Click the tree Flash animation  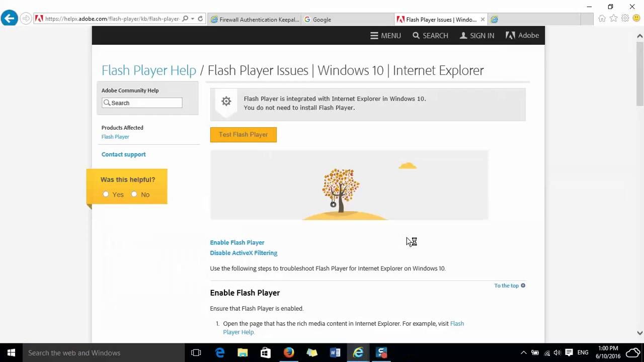coord(349,185)
